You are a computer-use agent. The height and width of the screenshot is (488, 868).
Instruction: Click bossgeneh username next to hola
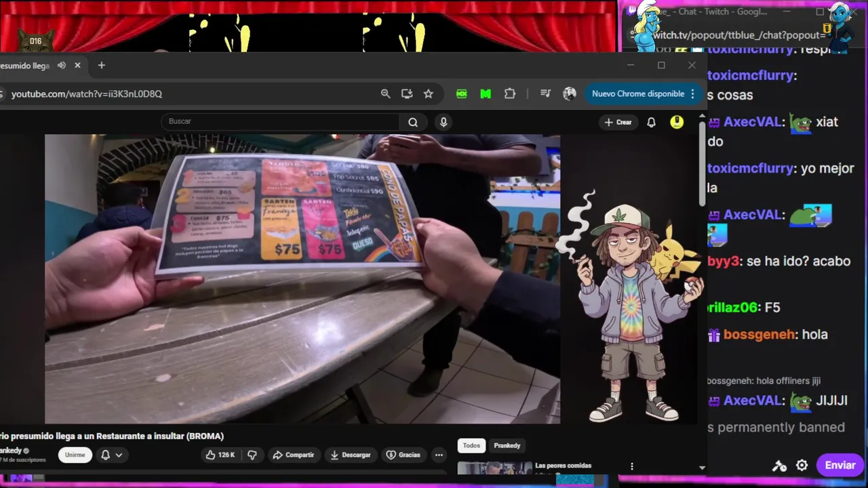[x=759, y=334]
